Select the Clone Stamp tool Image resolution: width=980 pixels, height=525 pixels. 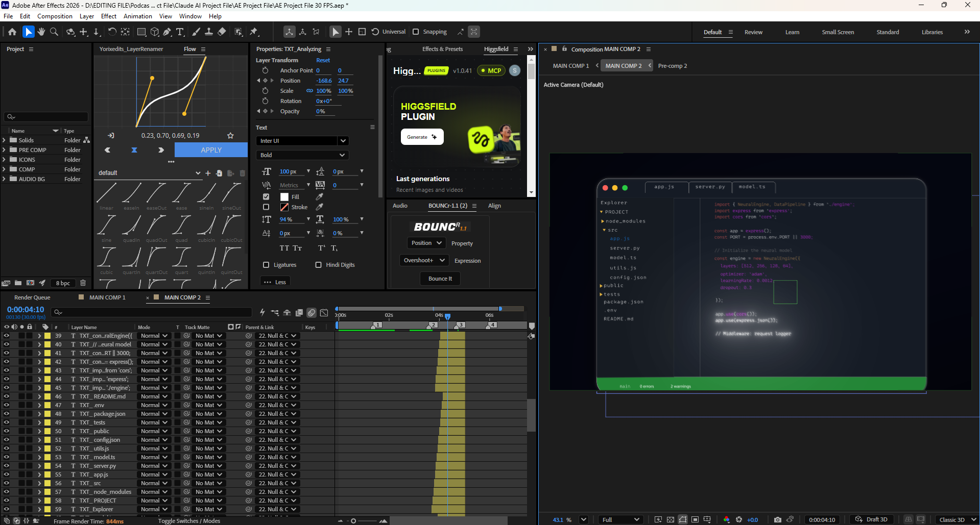[209, 32]
